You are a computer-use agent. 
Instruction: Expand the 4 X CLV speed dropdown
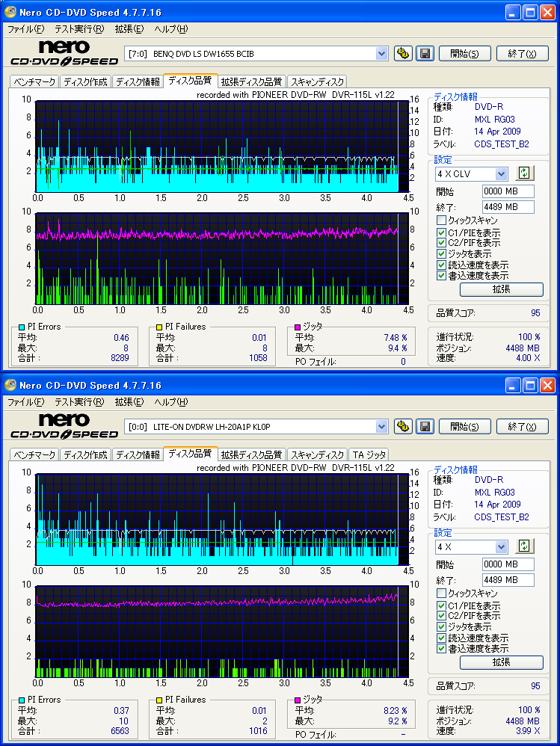(501, 174)
